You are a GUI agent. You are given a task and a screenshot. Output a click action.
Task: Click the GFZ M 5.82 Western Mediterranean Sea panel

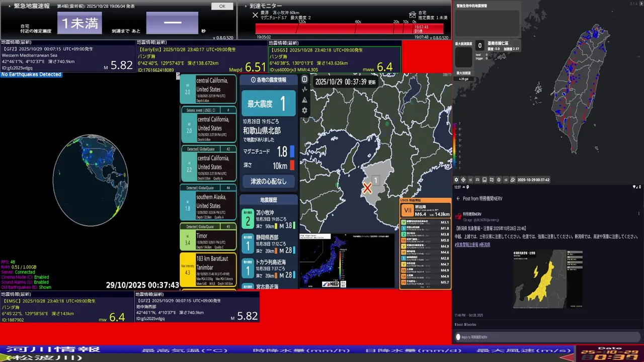[x=67, y=58]
